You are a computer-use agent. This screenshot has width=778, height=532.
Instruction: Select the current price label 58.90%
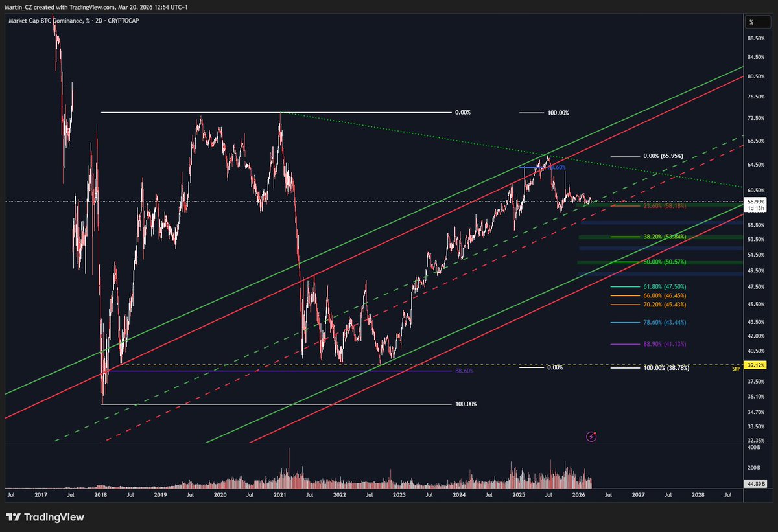tap(756, 202)
